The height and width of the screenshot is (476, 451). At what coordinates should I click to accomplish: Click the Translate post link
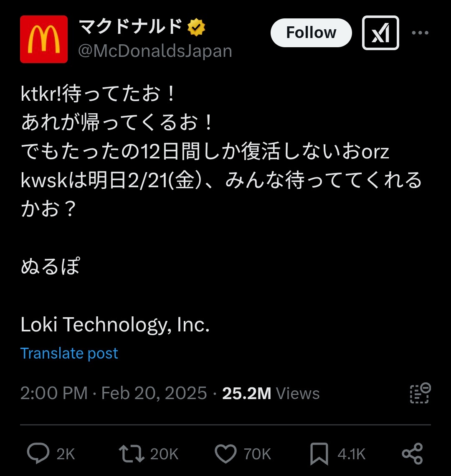69,354
